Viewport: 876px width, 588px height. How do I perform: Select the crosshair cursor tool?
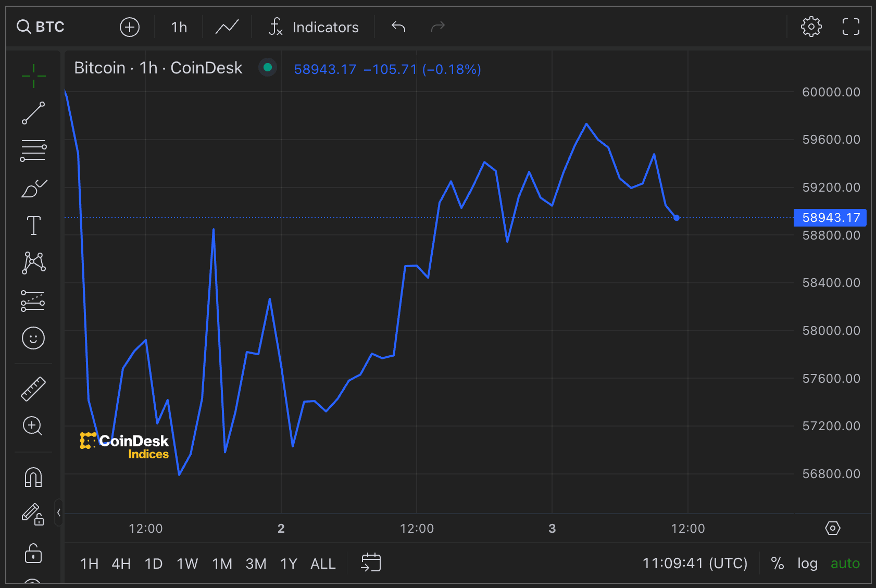tap(34, 76)
